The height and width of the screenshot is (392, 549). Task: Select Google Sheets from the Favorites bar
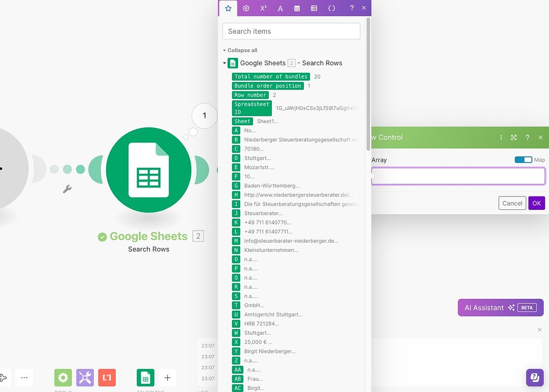pos(145,378)
